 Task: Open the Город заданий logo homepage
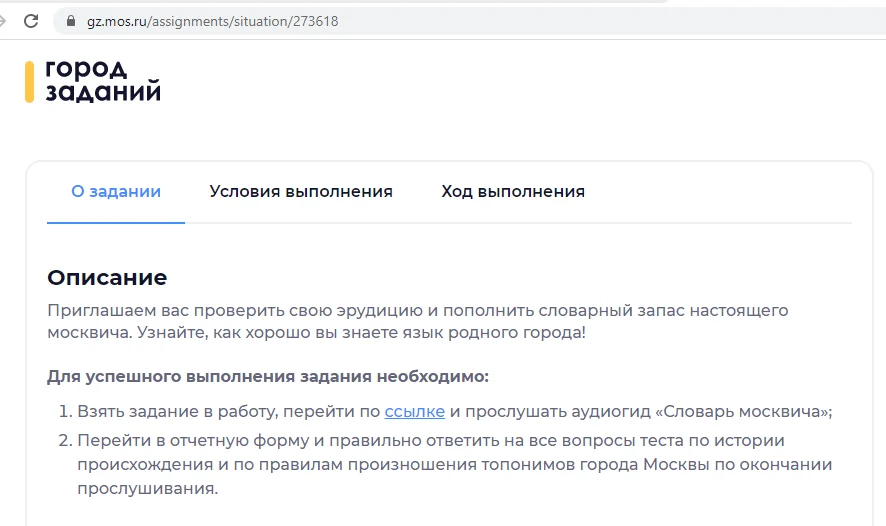click(x=93, y=81)
